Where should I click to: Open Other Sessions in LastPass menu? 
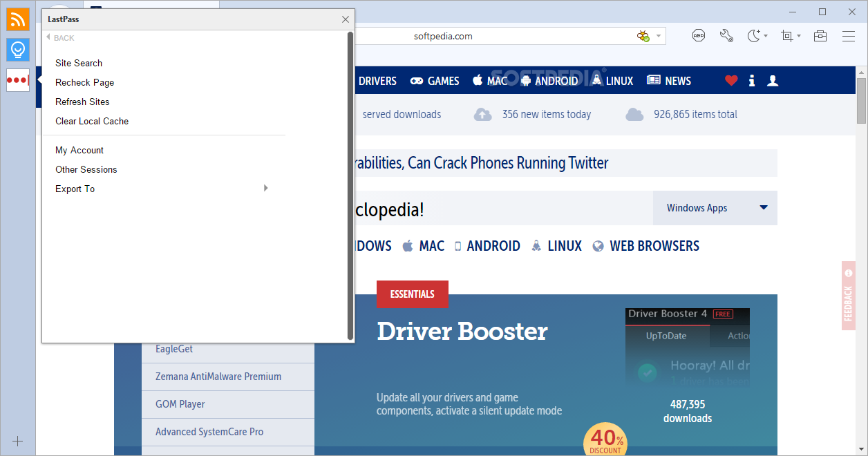[86, 169]
